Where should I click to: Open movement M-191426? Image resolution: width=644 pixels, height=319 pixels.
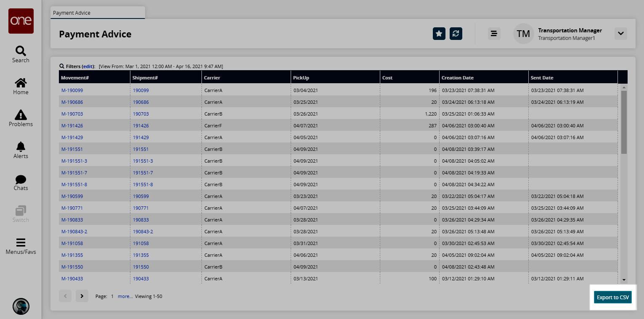(72, 126)
